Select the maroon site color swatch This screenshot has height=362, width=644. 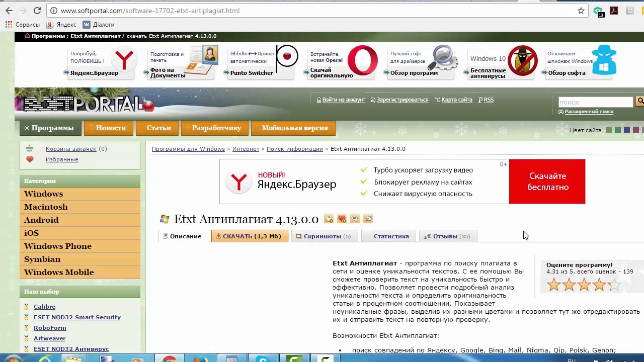pos(636,130)
